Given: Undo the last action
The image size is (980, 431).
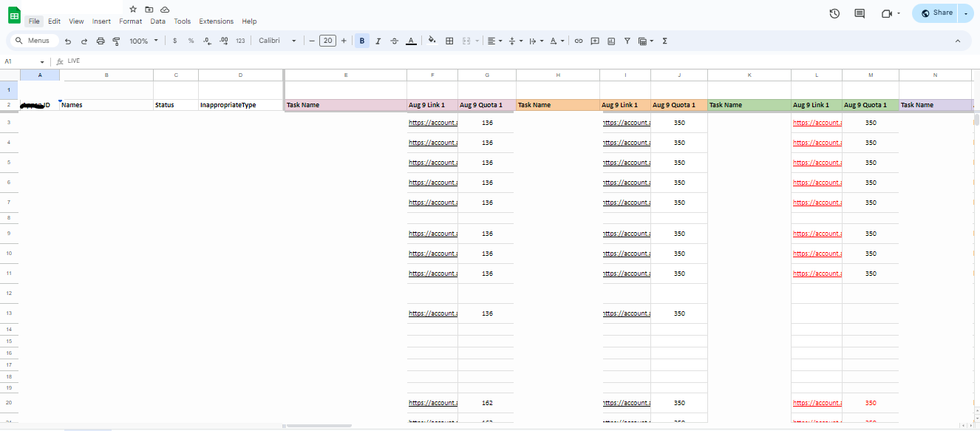Looking at the screenshot, I should pos(68,41).
